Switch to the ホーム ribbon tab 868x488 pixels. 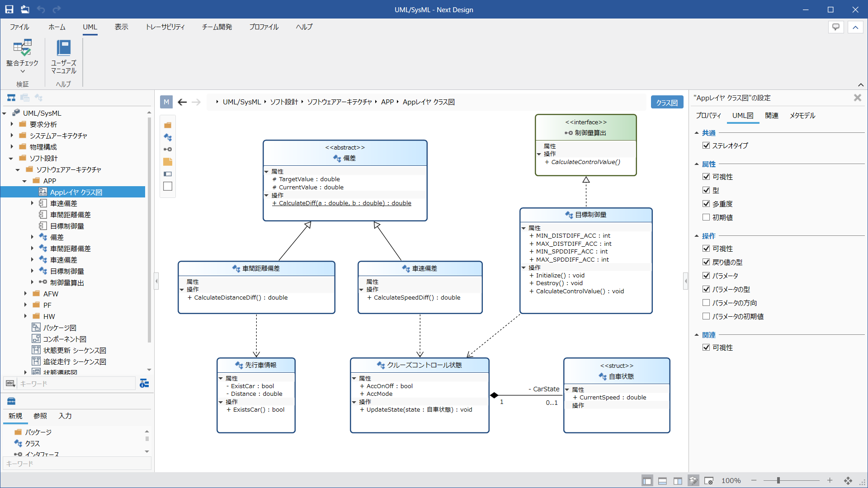(x=57, y=27)
